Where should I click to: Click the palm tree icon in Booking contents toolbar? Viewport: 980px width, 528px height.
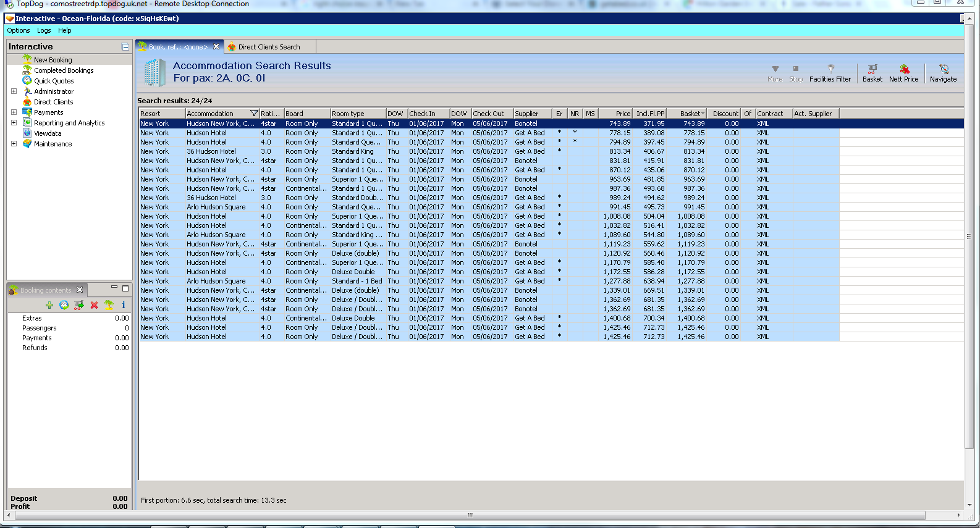(x=109, y=305)
